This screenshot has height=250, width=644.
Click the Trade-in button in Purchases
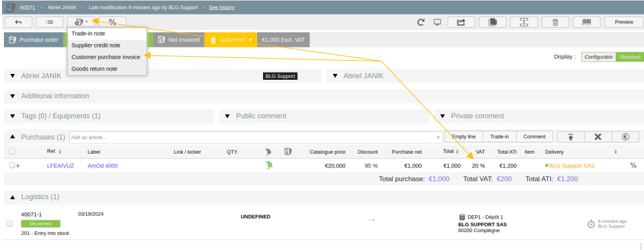pyautogui.click(x=500, y=137)
